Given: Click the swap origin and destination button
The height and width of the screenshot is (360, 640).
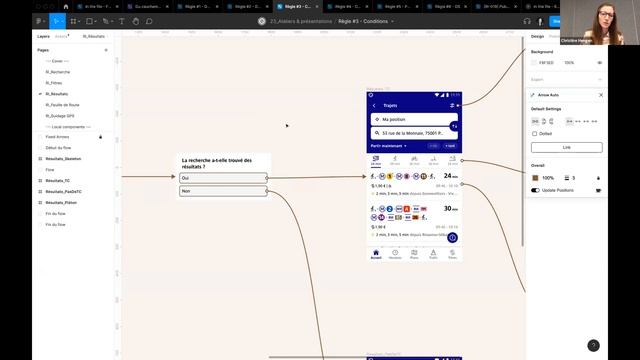Looking at the screenshot, I should pyautogui.click(x=454, y=127).
